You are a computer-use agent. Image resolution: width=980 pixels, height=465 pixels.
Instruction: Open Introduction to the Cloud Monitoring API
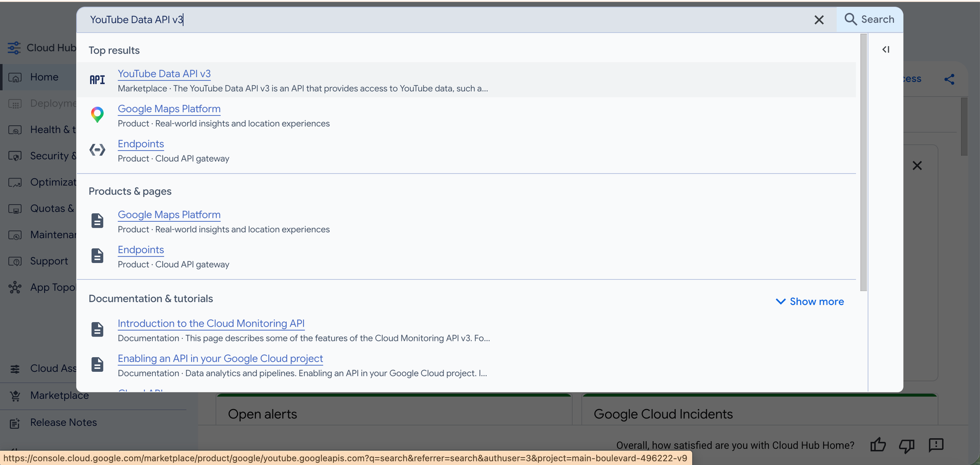[x=211, y=324]
